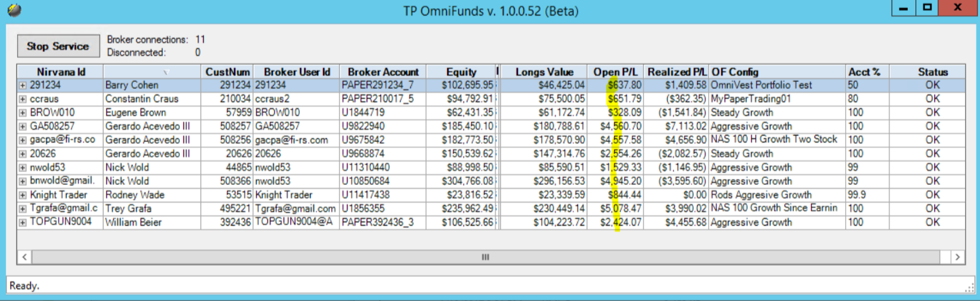Image resolution: width=980 pixels, height=301 pixels.
Task: Click NAS 100 Growth Since Earnin cell
Action: tap(778, 208)
